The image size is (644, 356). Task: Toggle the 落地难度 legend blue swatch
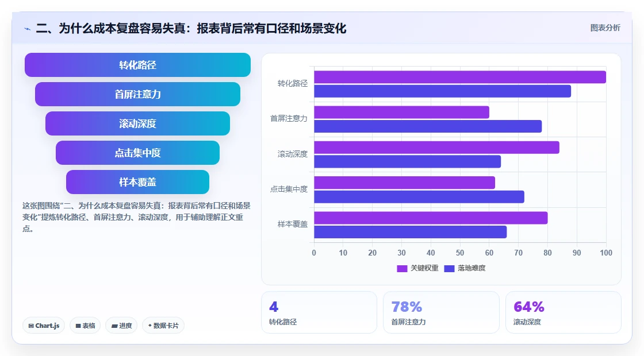click(449, 268)
